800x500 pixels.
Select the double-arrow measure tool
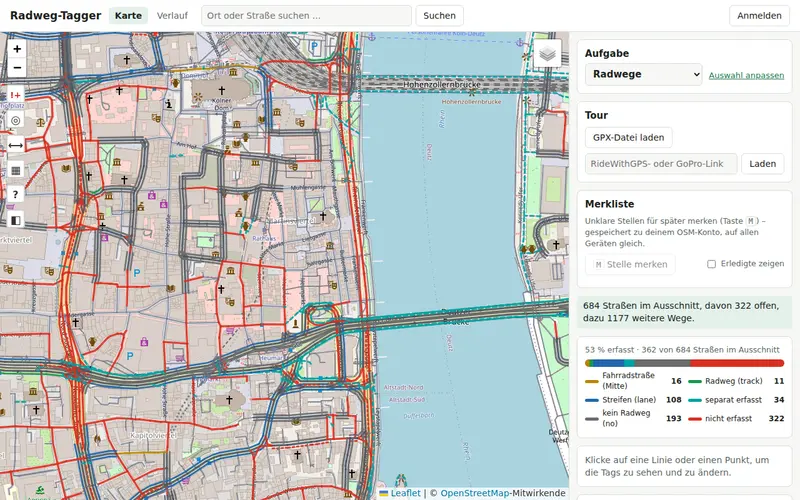[16, 145]
